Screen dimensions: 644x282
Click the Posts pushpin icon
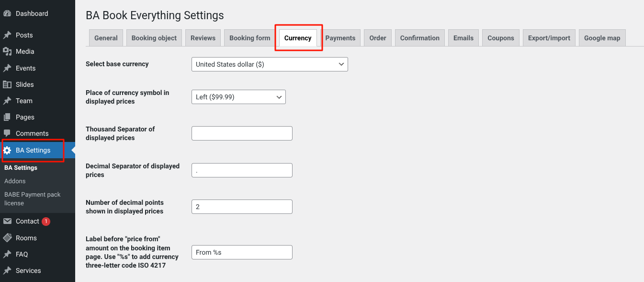[7, 35]
